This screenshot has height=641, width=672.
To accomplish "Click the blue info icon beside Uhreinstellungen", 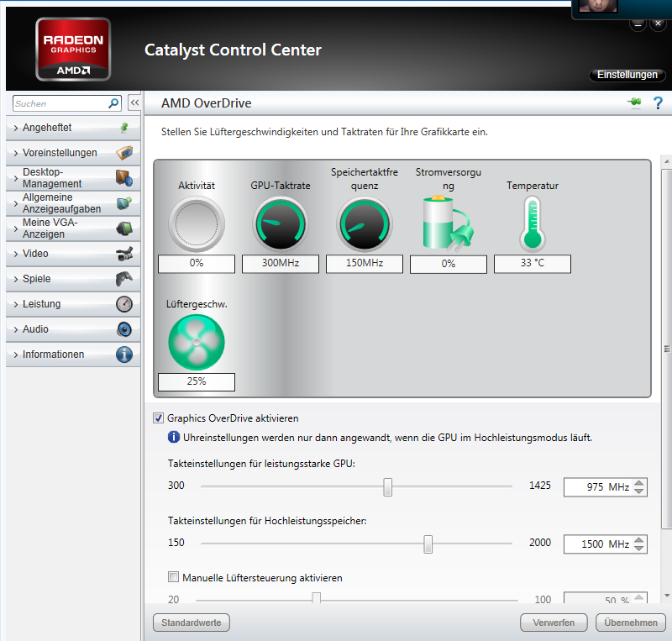I will pyautogui.click(x=174, y=437).
